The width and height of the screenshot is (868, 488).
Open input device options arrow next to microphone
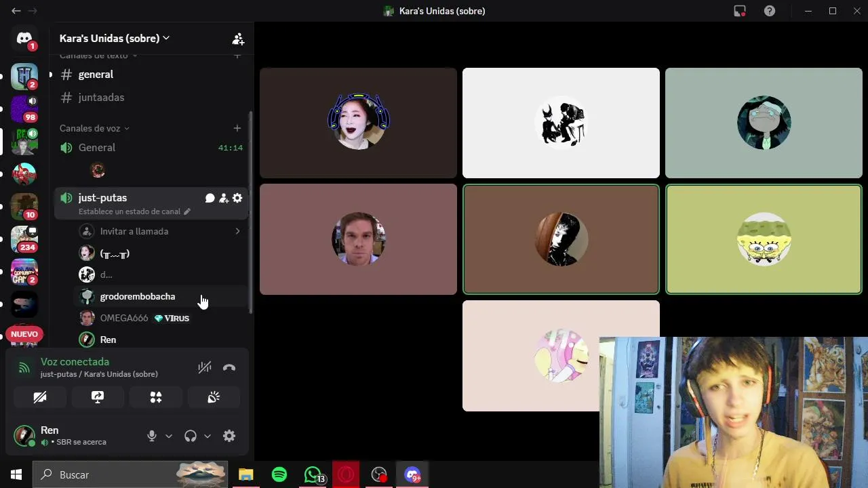[169, 436]
